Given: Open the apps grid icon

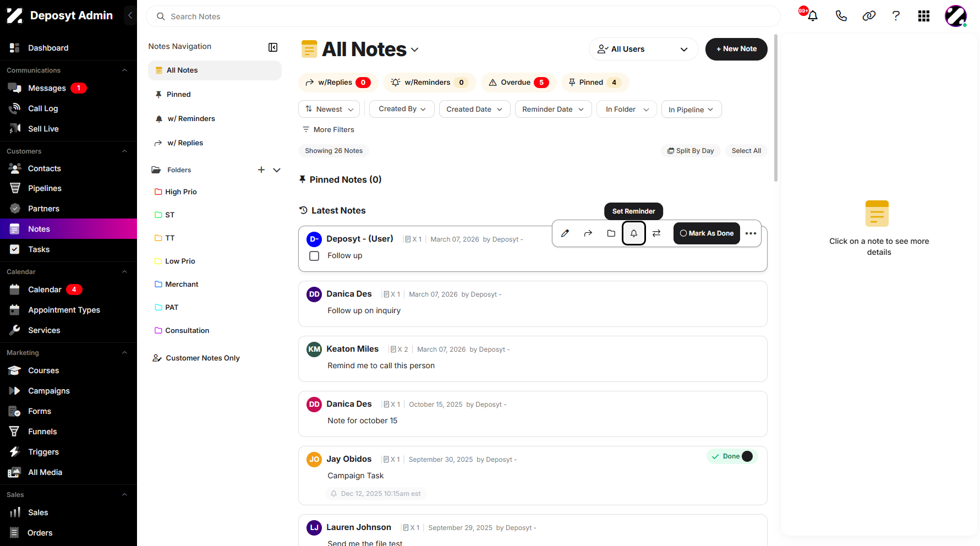Looking at the screenshot, I should click(x=924, y=16).
